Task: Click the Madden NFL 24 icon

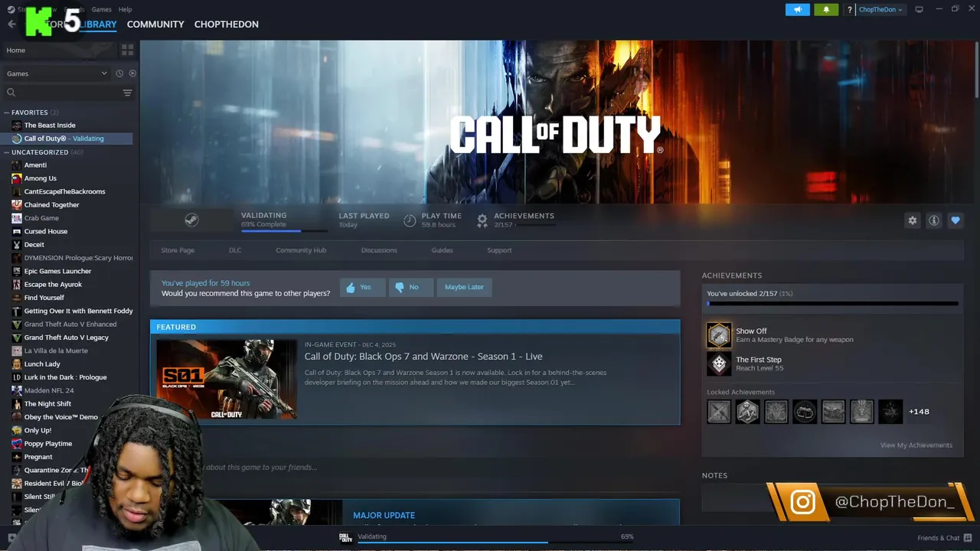Action: point(17,390)
